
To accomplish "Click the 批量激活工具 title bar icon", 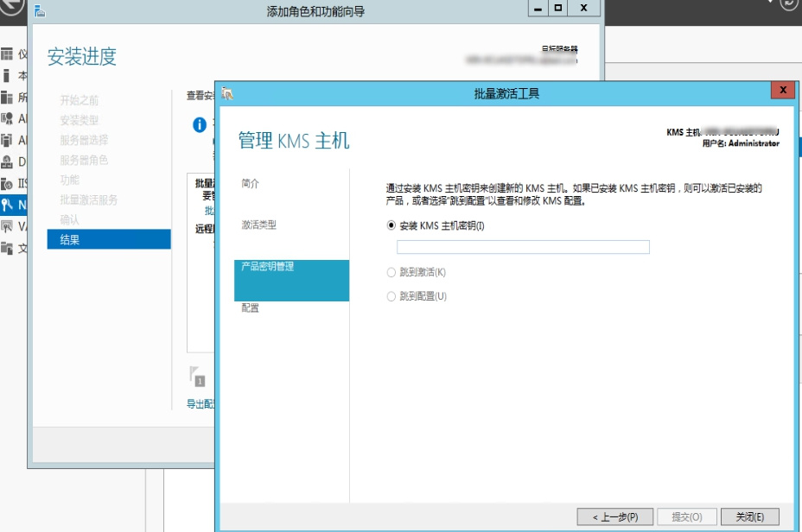I will 227,93.
